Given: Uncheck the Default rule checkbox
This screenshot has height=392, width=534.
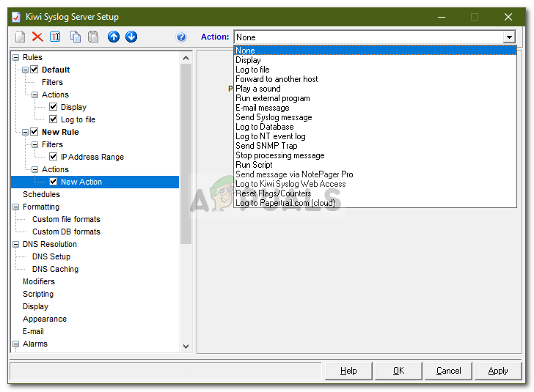Looking at the screenshot, I should [34, 70].
